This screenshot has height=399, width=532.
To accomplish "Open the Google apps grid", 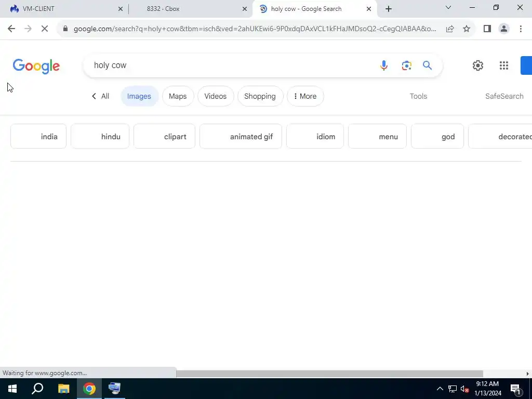I will click(x=504, y=65).
